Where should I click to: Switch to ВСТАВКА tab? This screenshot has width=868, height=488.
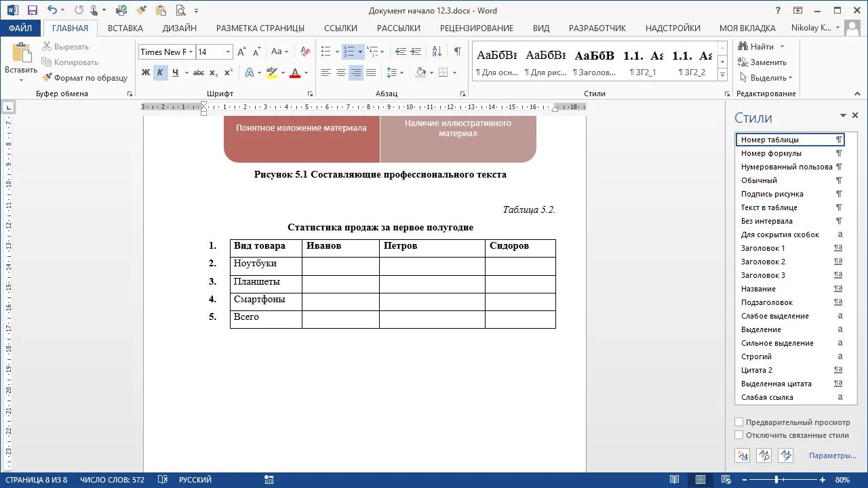pos(125,28)
